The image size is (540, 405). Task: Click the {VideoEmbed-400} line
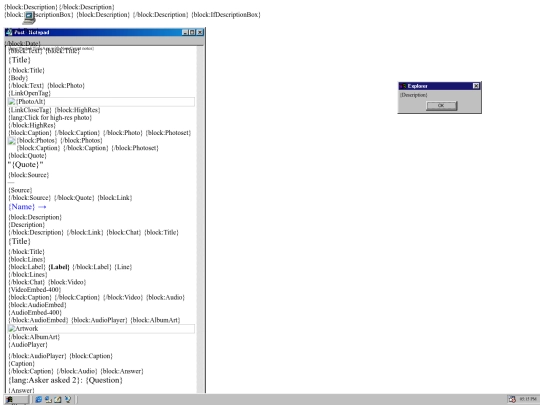tap(35, 290)
